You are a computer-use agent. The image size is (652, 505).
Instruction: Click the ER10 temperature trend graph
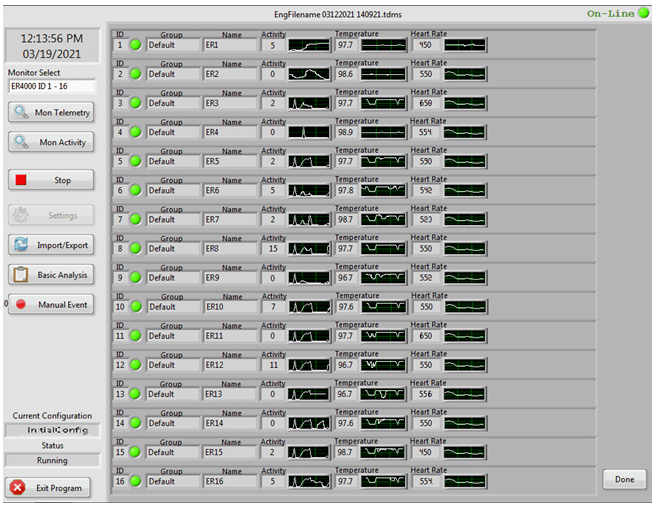(383, 307)
